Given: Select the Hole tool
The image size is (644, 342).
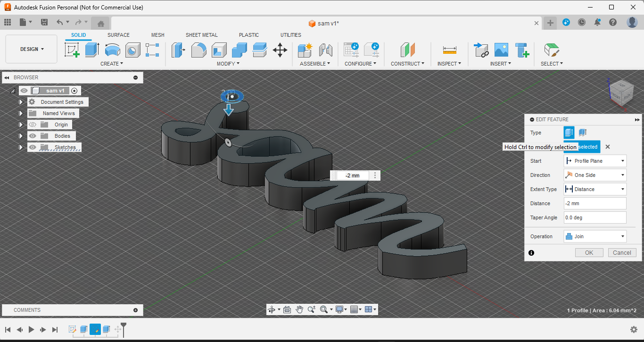Looking at the screenshot, I should click(132, 50).
